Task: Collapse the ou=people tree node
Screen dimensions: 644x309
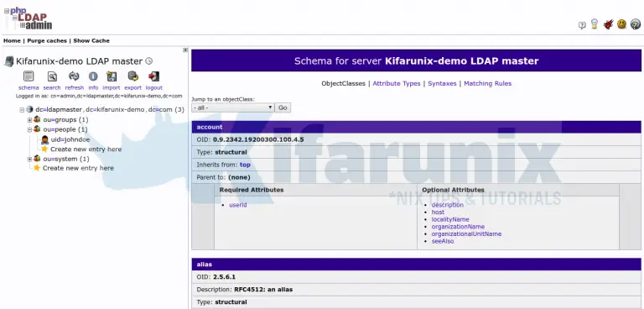Action: pos(29,129)
